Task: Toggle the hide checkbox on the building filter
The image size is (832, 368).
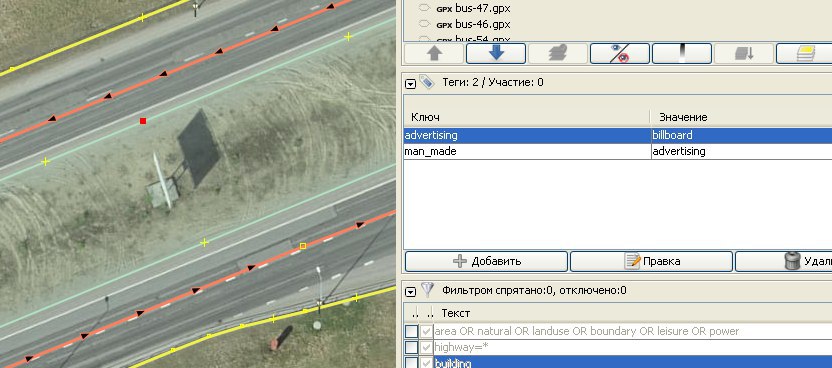Action: 426,363
